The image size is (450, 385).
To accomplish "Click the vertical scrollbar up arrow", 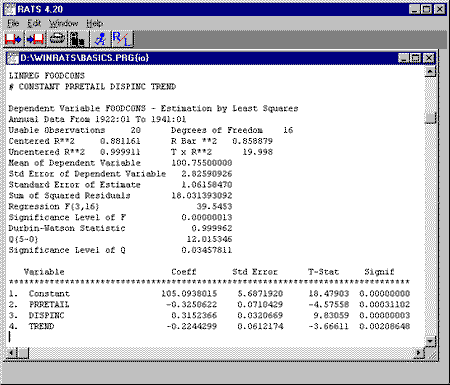I will pos(430,71).
